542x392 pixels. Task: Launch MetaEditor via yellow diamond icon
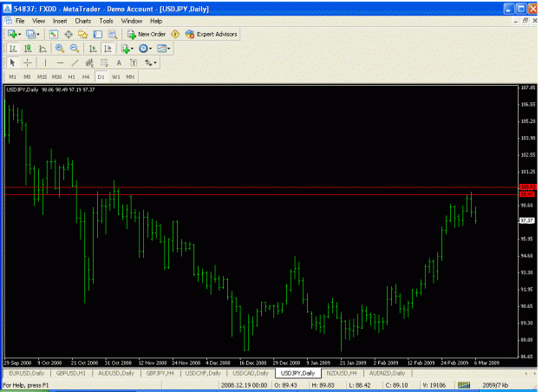175,34
